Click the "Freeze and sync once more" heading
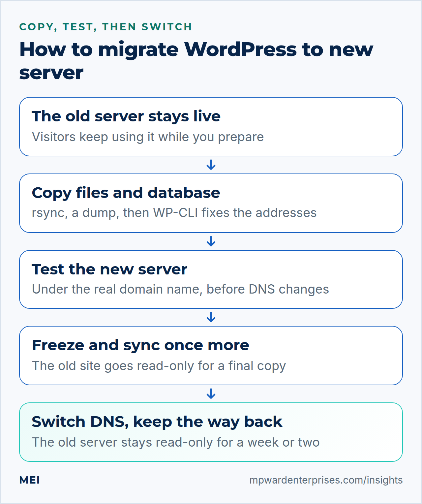422x504 pixels. tap(140, 345)
